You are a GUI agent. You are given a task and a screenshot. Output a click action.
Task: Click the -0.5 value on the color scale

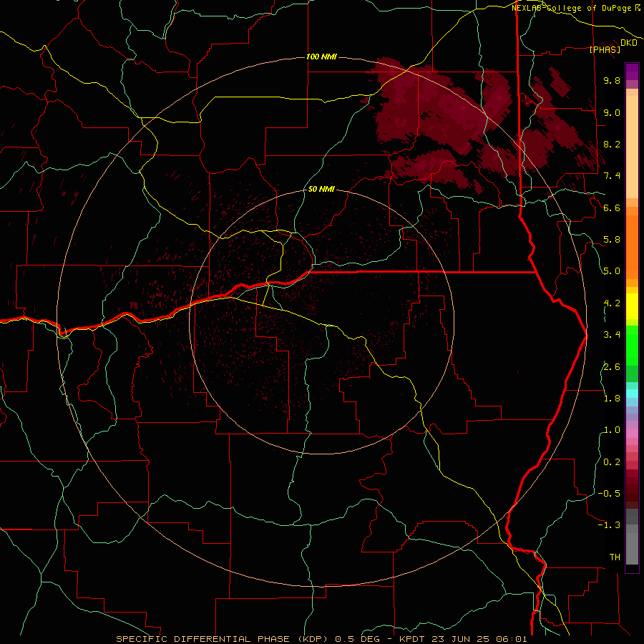609,494
